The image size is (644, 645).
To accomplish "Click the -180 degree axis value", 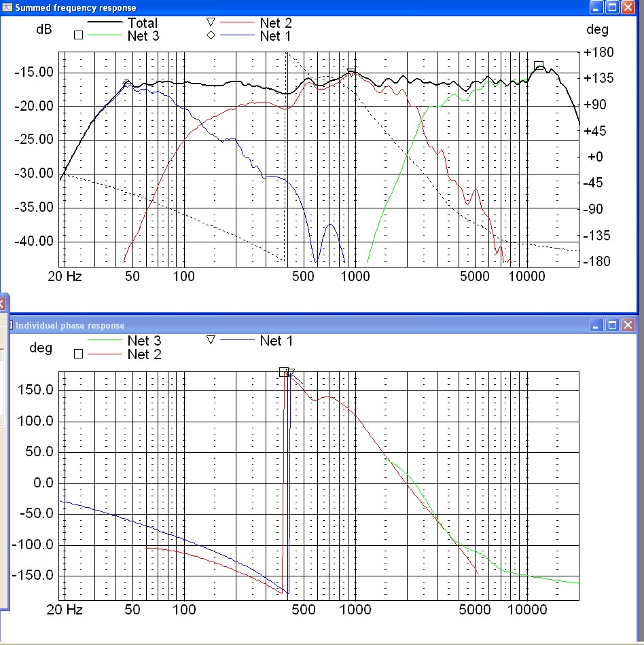I will point(596,261).
